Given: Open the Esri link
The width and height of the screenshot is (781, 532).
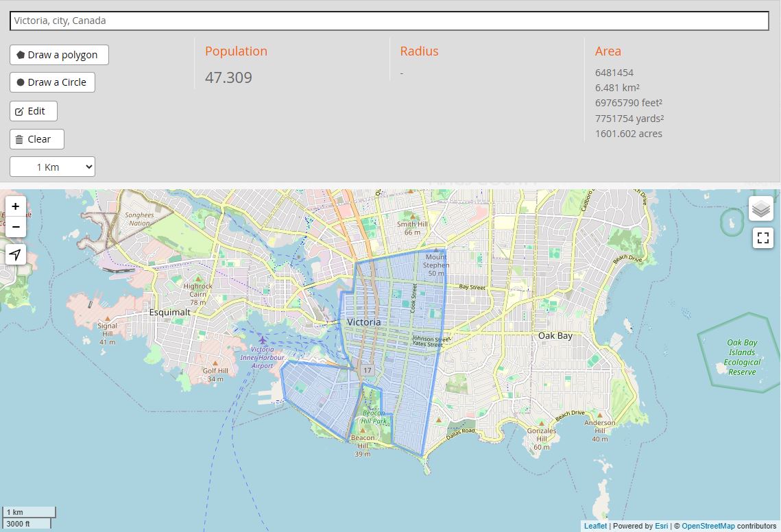Looking at the screenshot, I should pyautogui.click(x=662, y=526).
